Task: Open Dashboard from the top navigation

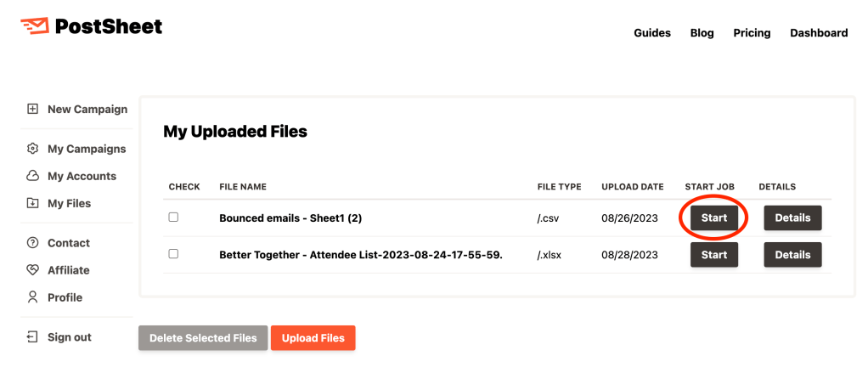Action: 819,33
